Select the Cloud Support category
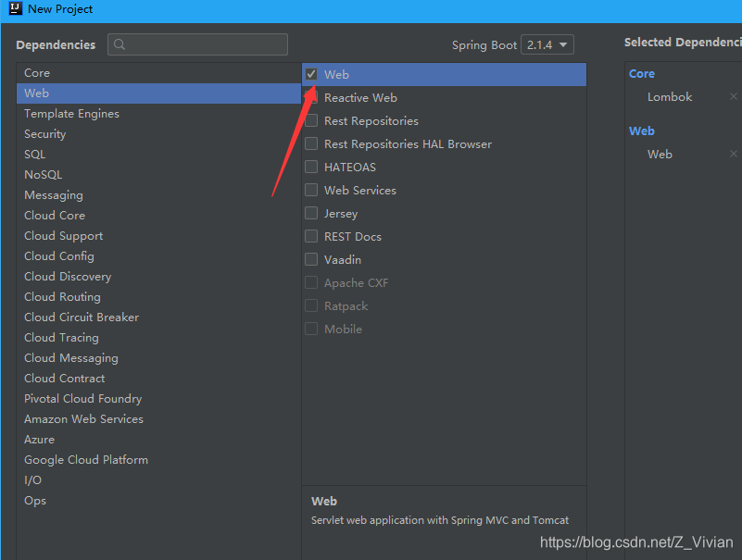This screenshot has width=742, height=560. [x=158, y=235]
